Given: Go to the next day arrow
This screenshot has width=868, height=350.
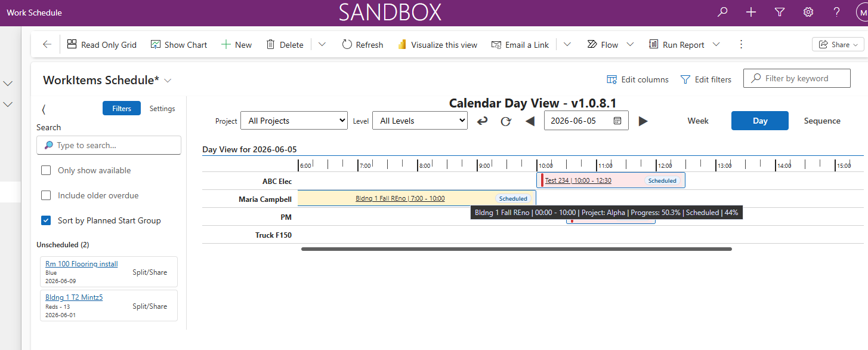Looking at the screenshot, I should (x=643, y=121).
